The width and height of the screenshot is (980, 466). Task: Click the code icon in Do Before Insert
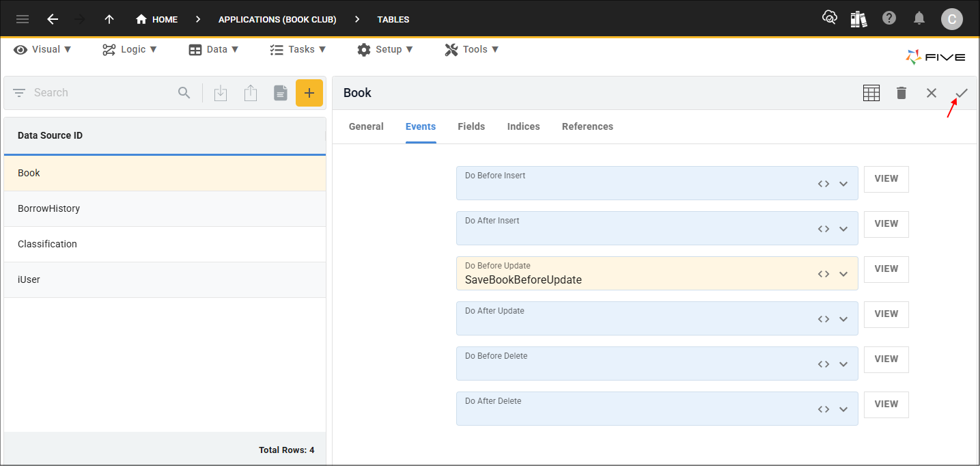[824, 184]
